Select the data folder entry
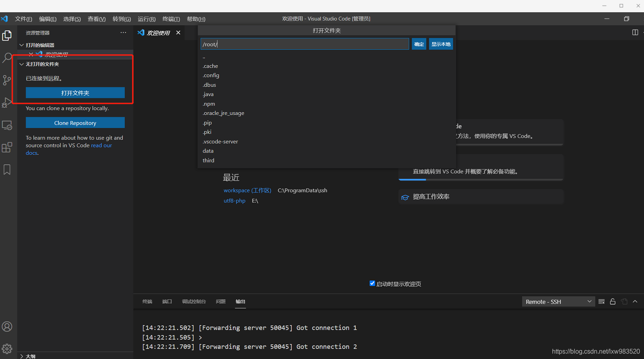The image size is (644, 359). click(x=327, y=151)
